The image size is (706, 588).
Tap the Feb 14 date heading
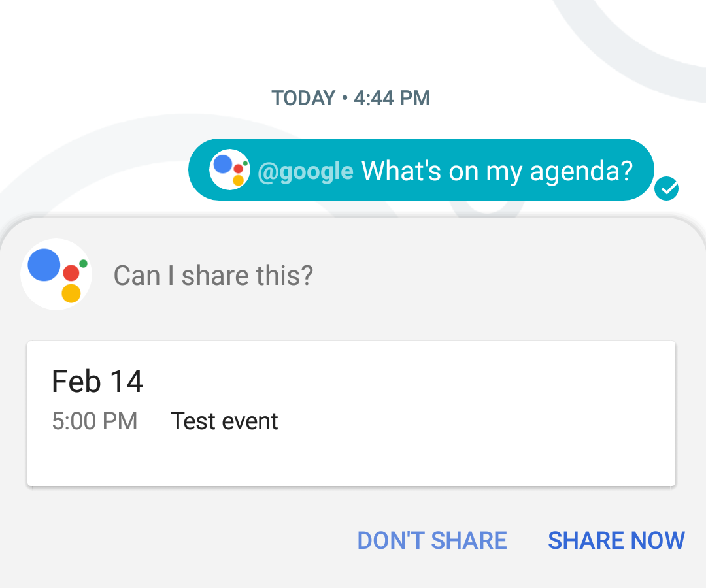(97, 382)
